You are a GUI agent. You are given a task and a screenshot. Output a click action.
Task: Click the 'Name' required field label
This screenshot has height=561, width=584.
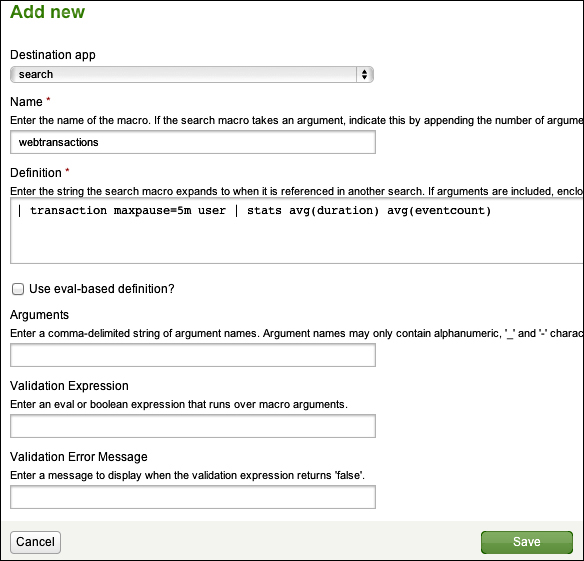pos(26,102)
